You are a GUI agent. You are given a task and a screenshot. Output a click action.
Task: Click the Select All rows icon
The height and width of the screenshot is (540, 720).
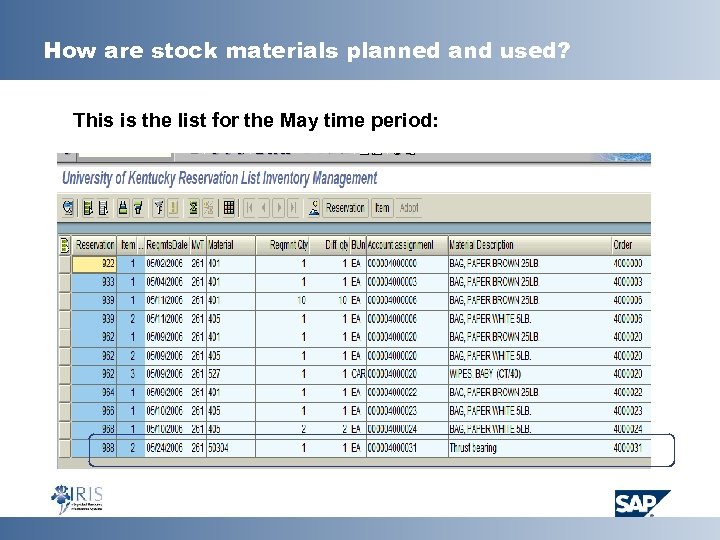(x=88, y=208)
